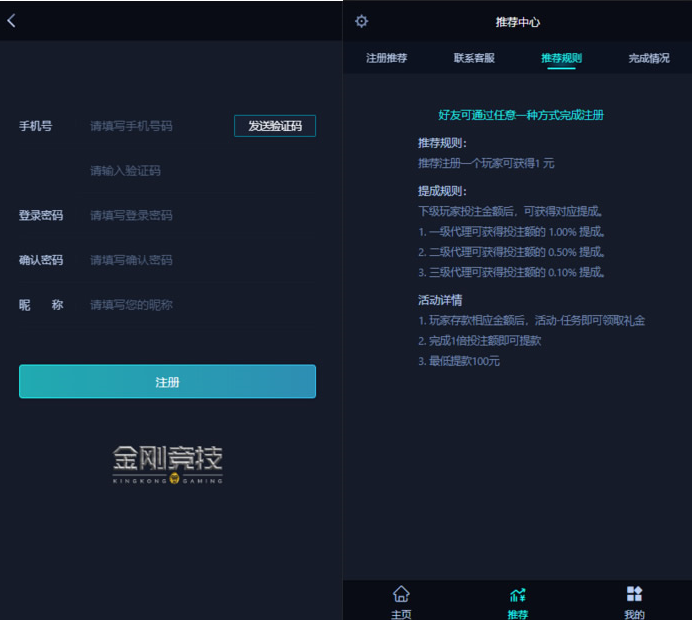The height and width of the screenshot is (620, 692).
Task: Tap the 推荐 chart icon in bottom bar
Action: 518,595
